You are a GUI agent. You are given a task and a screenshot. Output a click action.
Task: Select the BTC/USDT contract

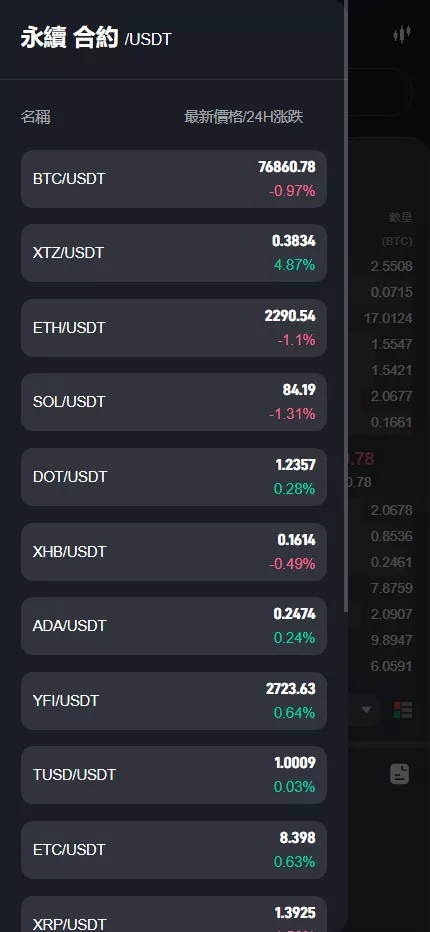(x=174, y=179)
